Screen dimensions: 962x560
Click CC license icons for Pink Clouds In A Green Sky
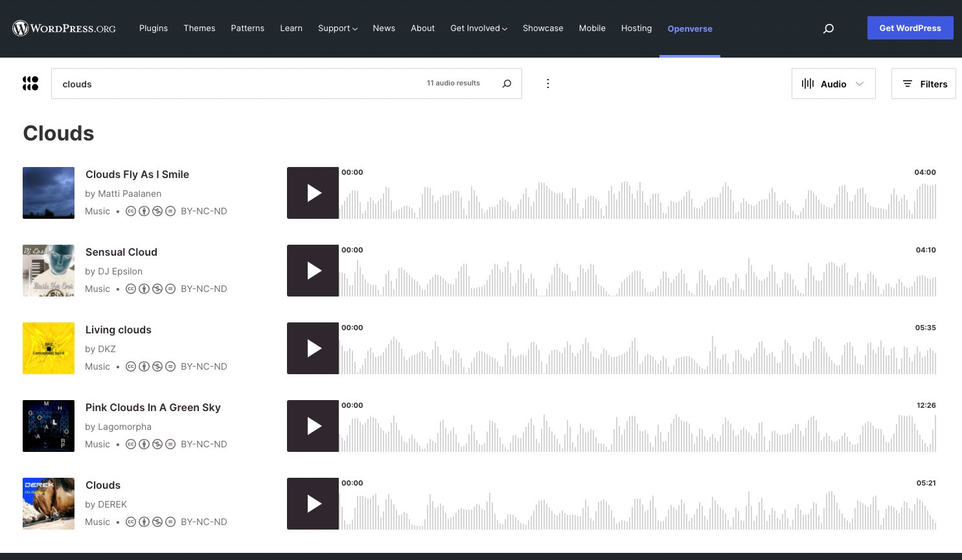click(150, 444)
